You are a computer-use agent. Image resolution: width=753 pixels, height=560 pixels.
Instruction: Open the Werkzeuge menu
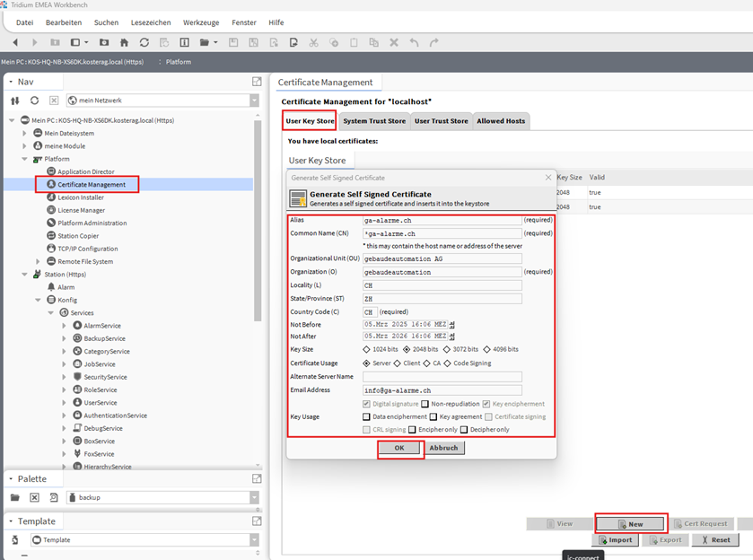[x=201, y=22]
